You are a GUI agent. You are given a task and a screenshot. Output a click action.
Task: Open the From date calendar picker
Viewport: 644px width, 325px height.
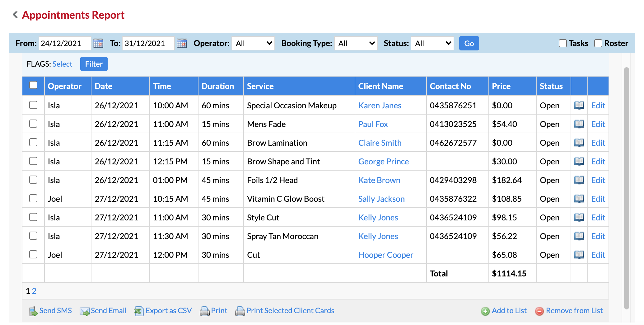point(98,43)
